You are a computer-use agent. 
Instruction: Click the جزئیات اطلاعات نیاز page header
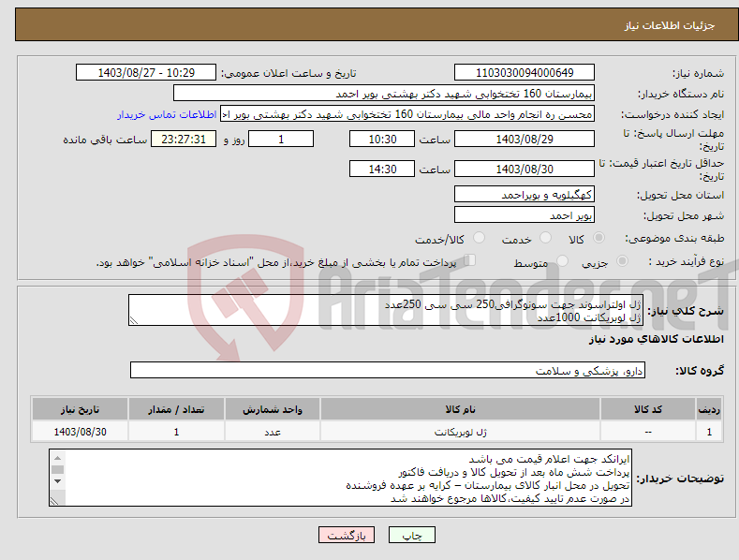(x=670, y=25)
